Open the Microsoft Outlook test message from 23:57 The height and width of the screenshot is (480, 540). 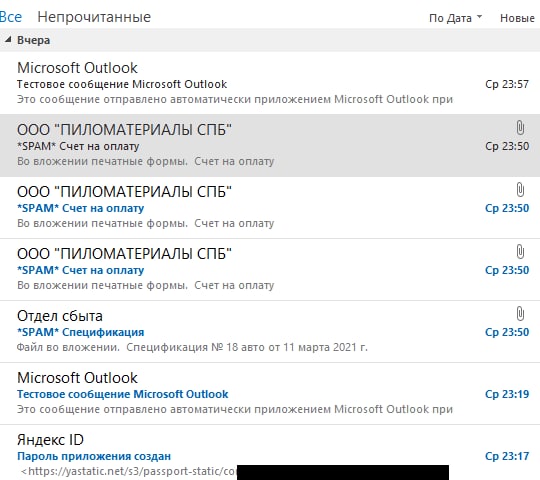click(270, 83)
